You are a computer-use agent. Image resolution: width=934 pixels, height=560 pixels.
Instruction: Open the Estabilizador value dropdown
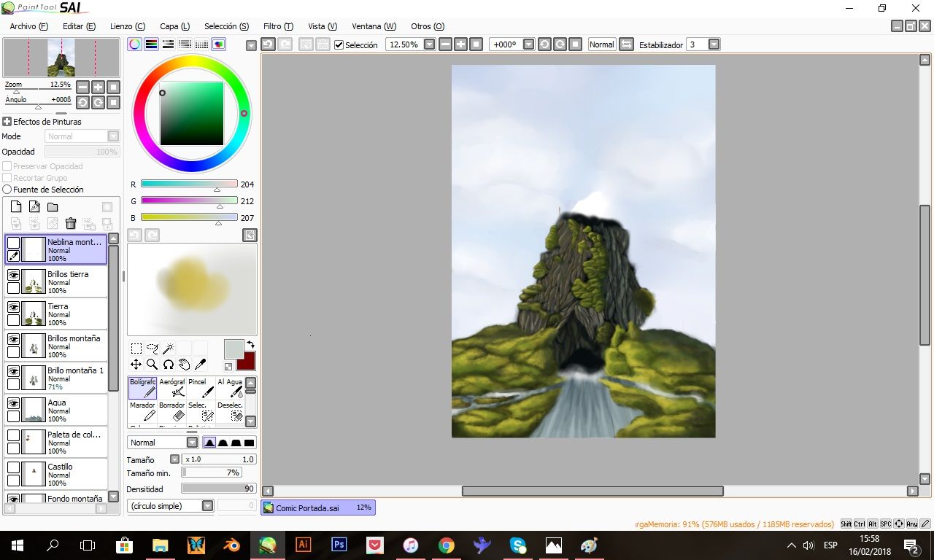point(714,44)
